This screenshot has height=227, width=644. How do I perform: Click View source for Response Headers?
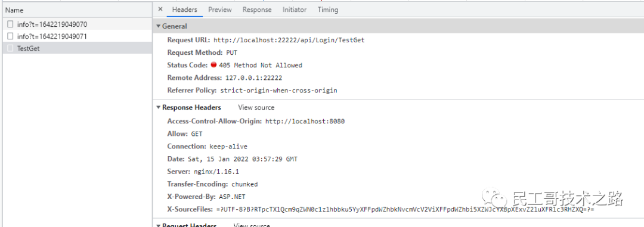coord(256,108)
